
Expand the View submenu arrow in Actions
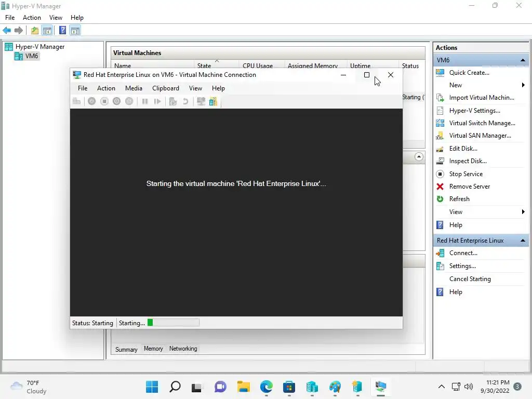523,212
